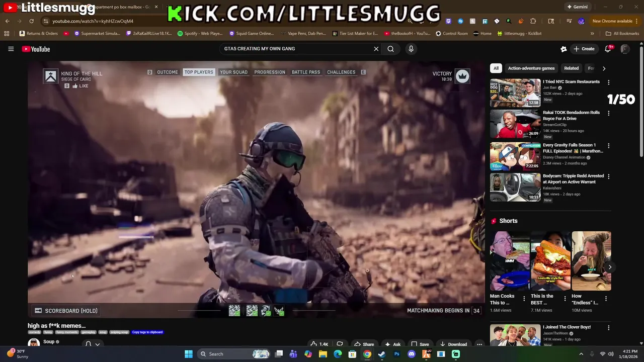Open options menu for Trippie Redd bodycam video
Screen dimensions: 644x362
(608, 177)
